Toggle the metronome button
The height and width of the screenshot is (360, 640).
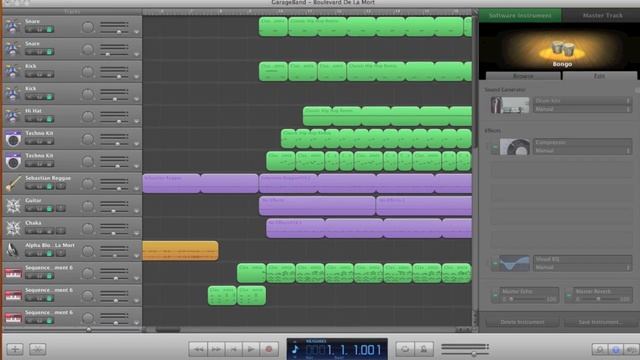pos(423,349)
